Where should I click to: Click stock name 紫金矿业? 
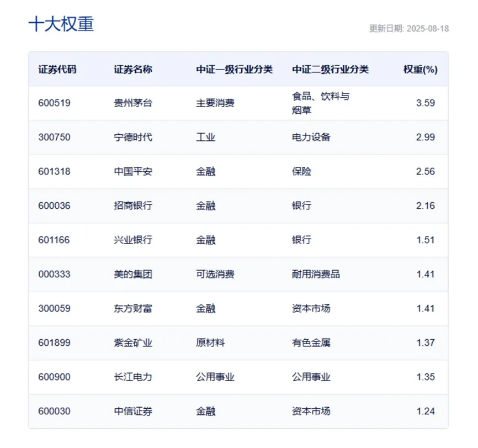coord(133,342)
